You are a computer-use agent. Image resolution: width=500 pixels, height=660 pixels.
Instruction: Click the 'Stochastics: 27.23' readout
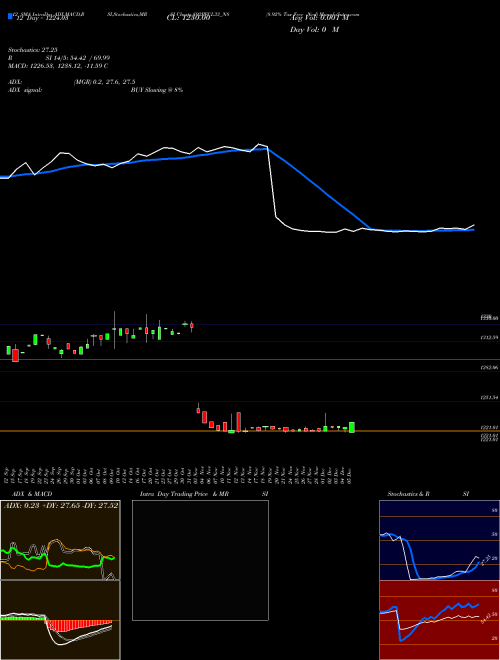coord(32,50)
